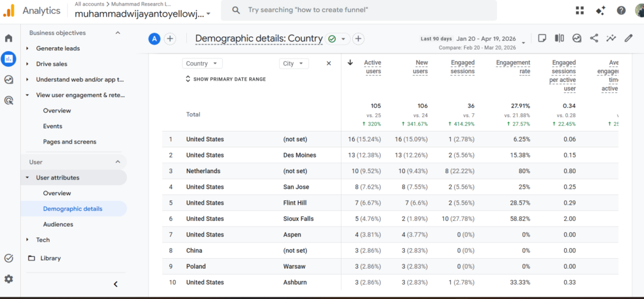Image resolution: width=644 pixels, height=299 pixels.
Task: Click the Google Analytics logo
Action: coord(9,10)
